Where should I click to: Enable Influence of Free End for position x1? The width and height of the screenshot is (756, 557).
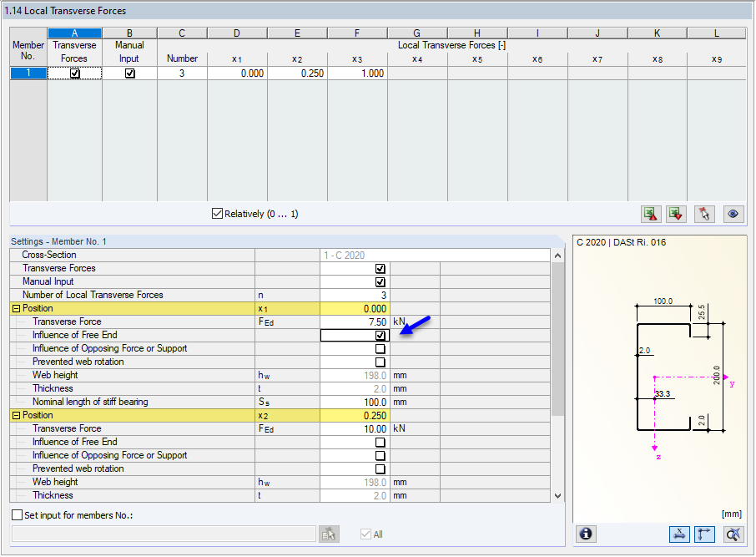380,335
